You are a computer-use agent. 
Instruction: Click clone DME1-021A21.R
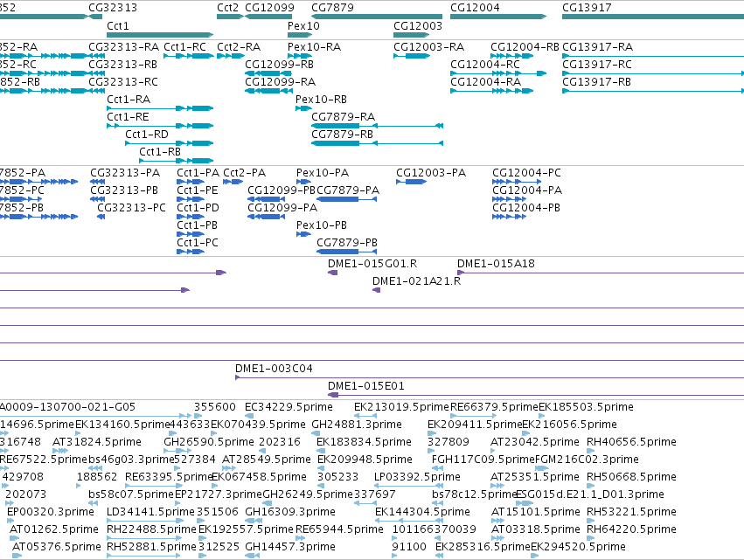point(417,281)
